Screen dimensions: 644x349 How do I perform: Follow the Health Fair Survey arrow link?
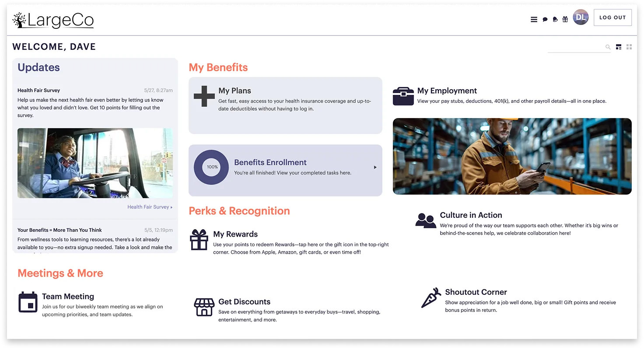[150, 207]
